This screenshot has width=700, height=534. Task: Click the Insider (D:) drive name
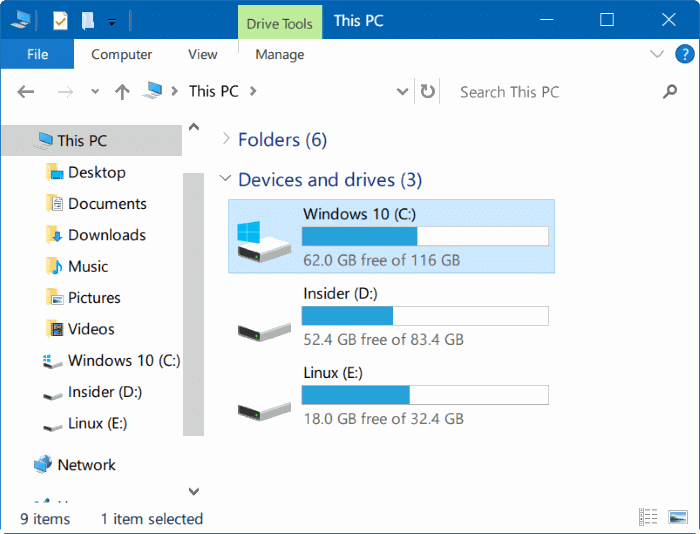coord(340,293)
